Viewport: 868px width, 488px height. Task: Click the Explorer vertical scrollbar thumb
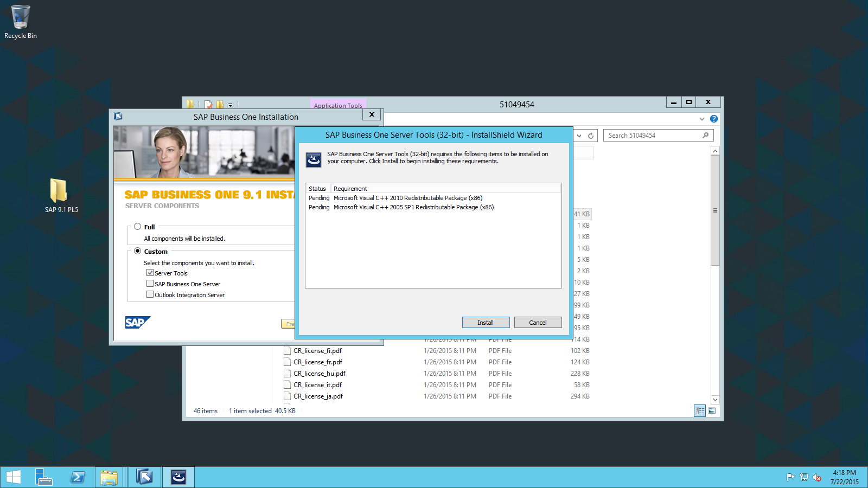(715, 210)
